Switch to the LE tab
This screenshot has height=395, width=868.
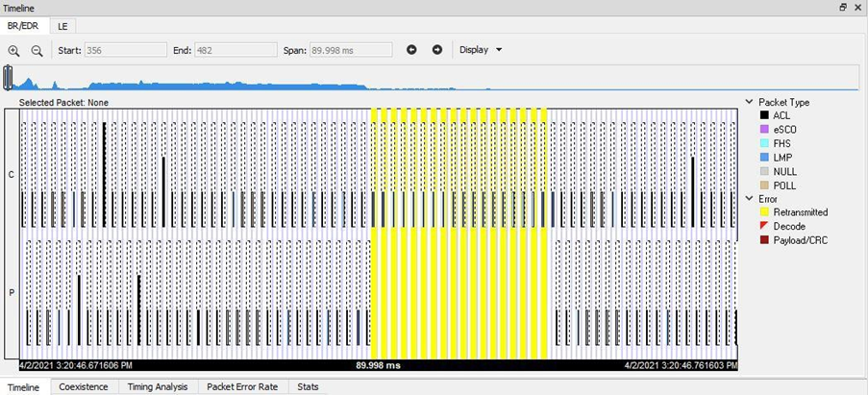tap(62, 26)
